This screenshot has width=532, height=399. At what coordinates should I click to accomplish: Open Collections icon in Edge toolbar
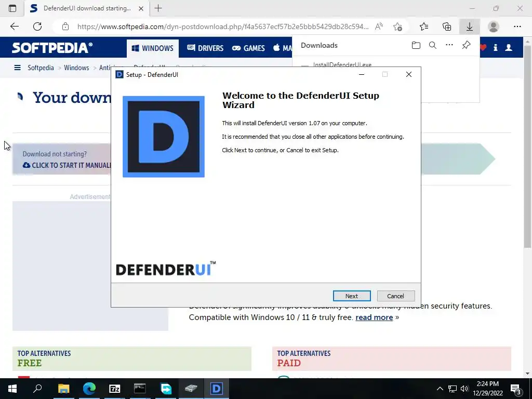click(447, 26)
